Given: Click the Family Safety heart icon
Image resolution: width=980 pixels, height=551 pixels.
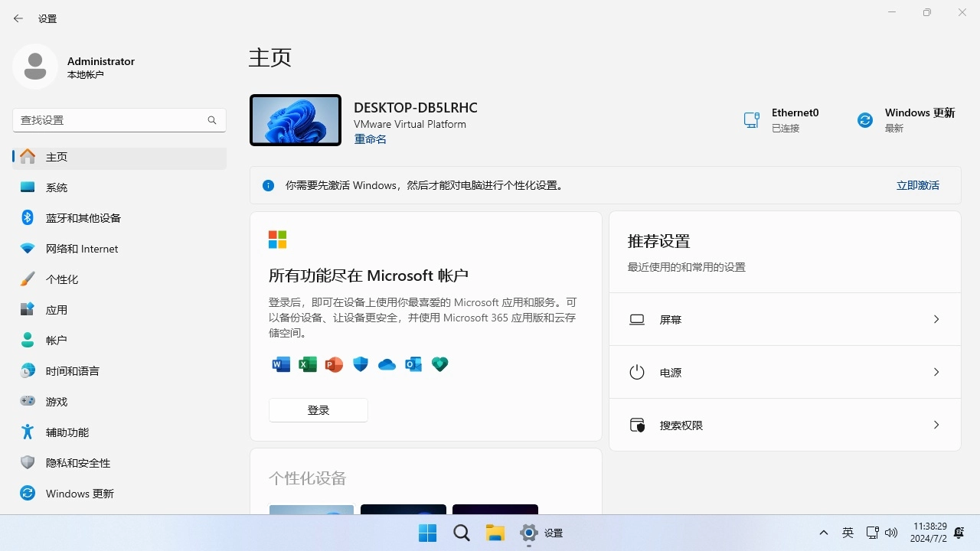Looking at the screenshot, I should coord(439,364).
